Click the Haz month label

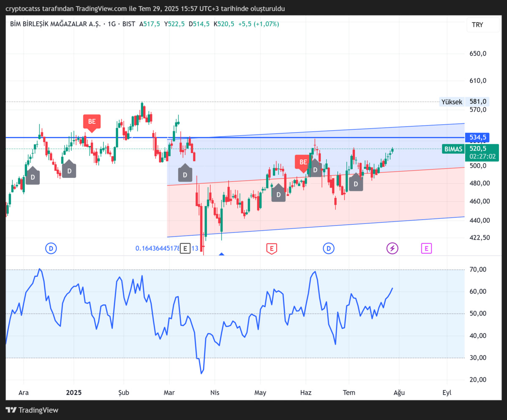(x=306, y=393)
